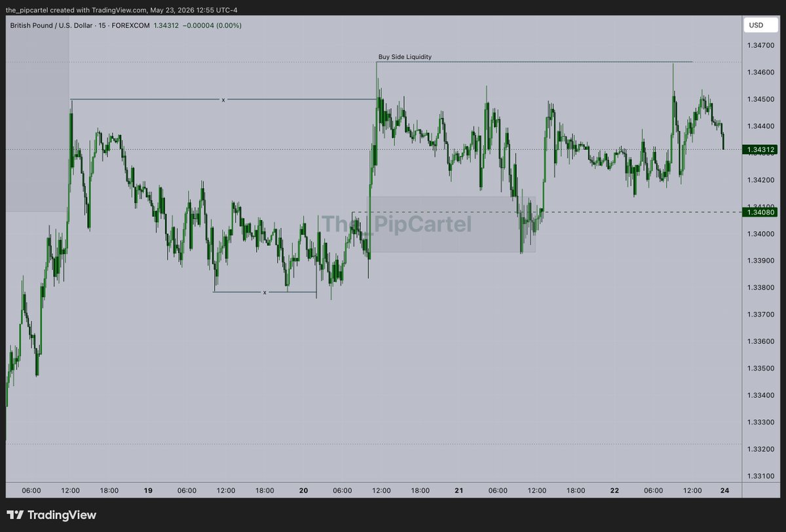
Task: Click the 1.33500 price axis label
Action: (759, 368)
